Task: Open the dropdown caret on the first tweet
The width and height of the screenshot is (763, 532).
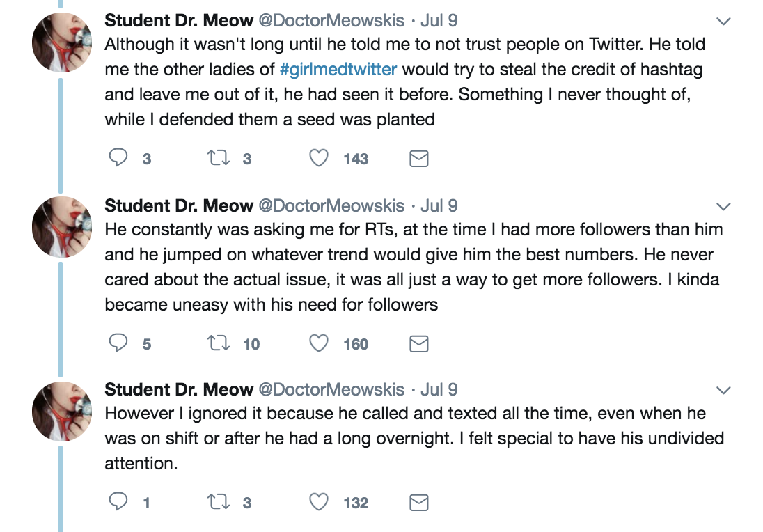Action: point(722,21)
